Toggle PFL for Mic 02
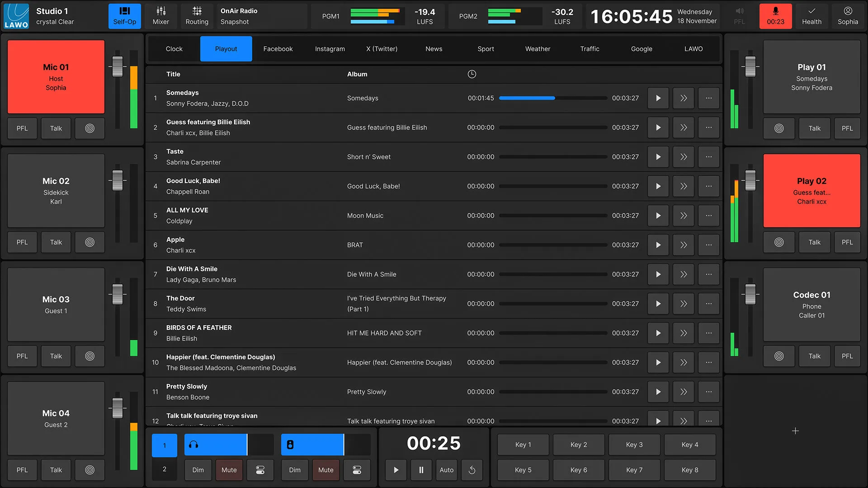Viewport: 868px width, 488px height. (x=22, y=242)
